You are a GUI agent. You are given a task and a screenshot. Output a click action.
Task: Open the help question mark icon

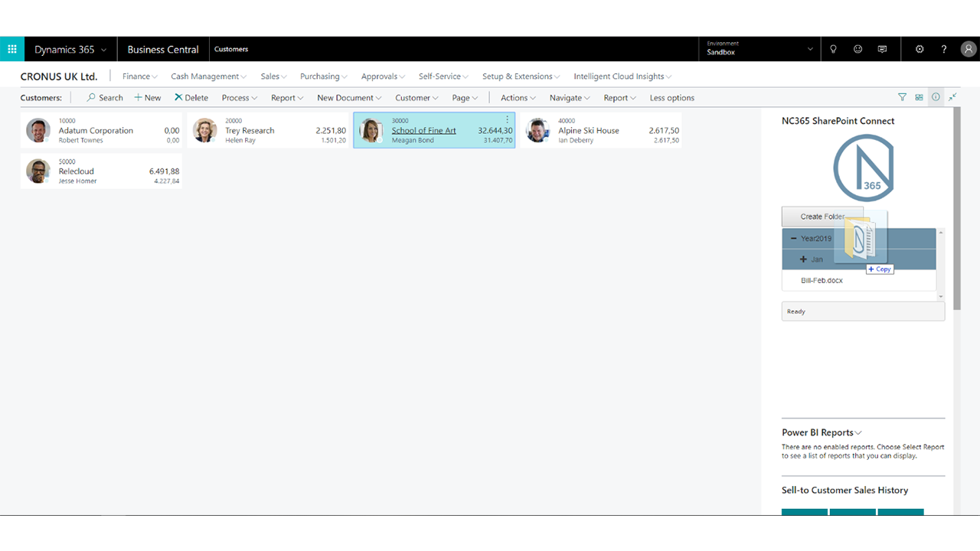tap(944, 49)
